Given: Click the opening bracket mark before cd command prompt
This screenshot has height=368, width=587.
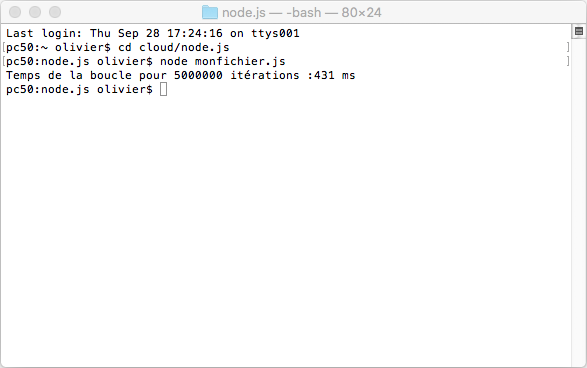Looking at the screenshot, I should pos(3,47).
